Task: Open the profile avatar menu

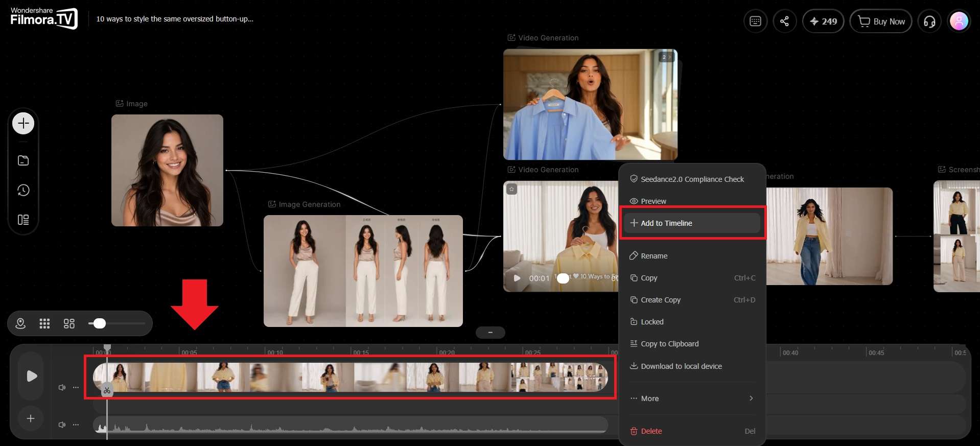Action: 959,21
